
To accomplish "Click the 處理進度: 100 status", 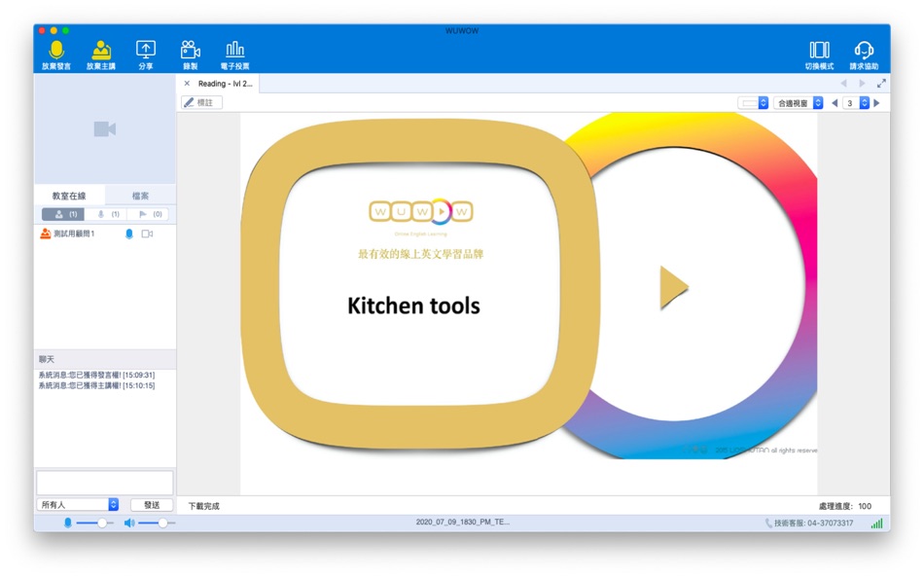I will 845,506.
